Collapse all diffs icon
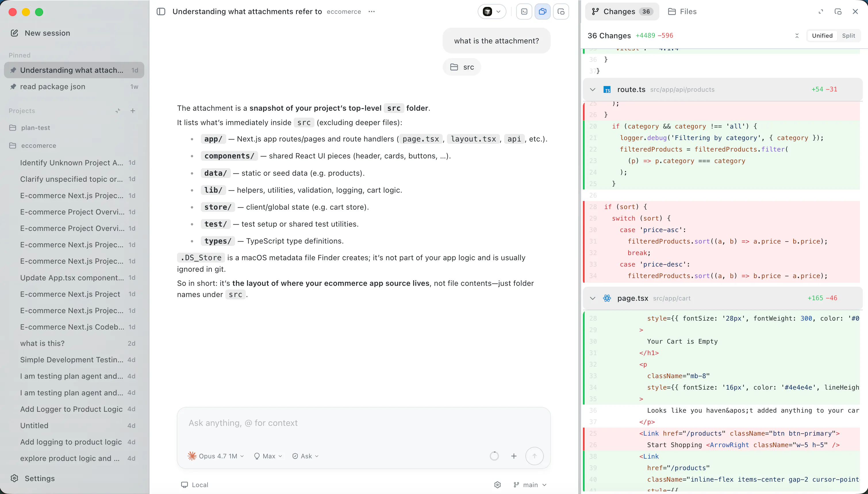Viewport: 868px width, 494px height. tap(797, 36)
